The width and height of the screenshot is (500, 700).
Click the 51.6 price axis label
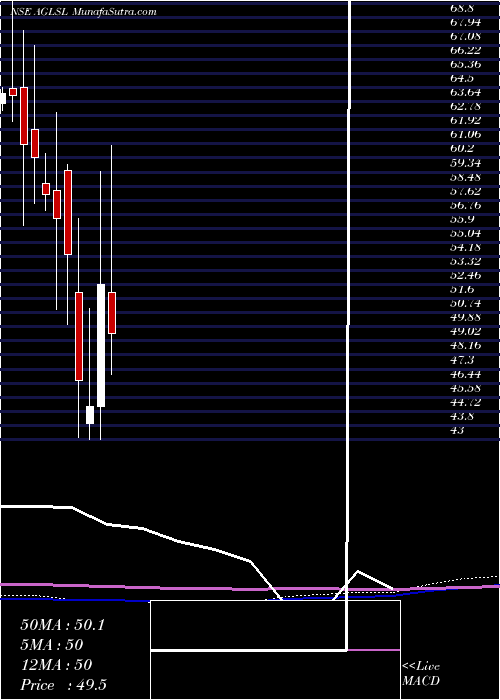click(463, 289)
